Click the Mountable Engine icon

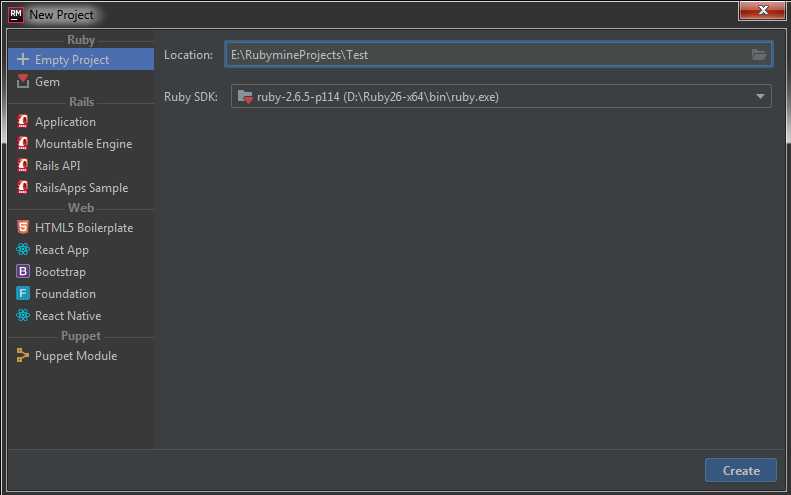(x=23, y=144)
